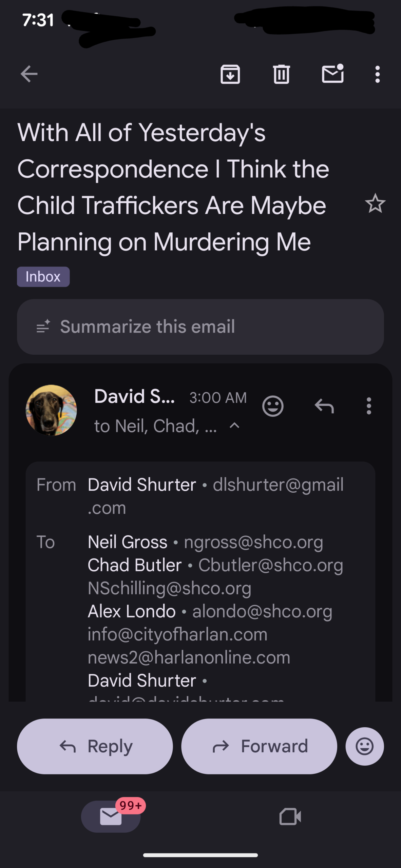Screen dimensions: 401x868
Task: Switch to the Meet video tab
Action: (x=290, y=816)
